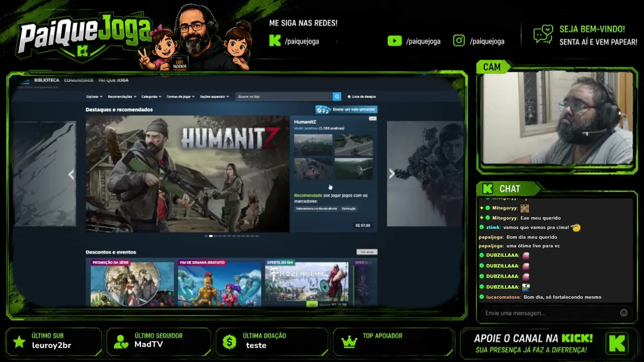The height and width of the screenshot is (362, 644).
Task: Click the HumanitZ R$ 57,99 price
Action: [363, 225]
